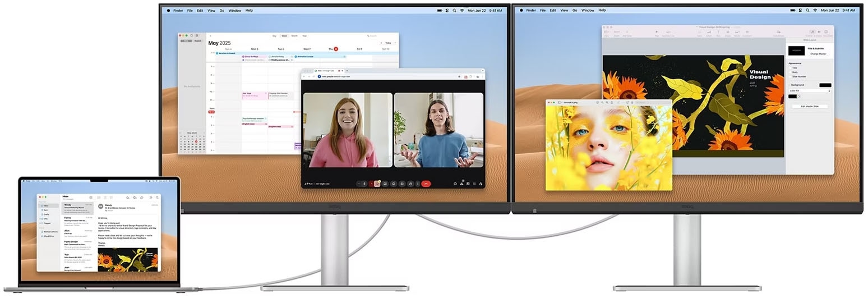This screenshot has height=298, width=868.
Task: Click the color well below Color Fill
Action: [x=792, y=97]
